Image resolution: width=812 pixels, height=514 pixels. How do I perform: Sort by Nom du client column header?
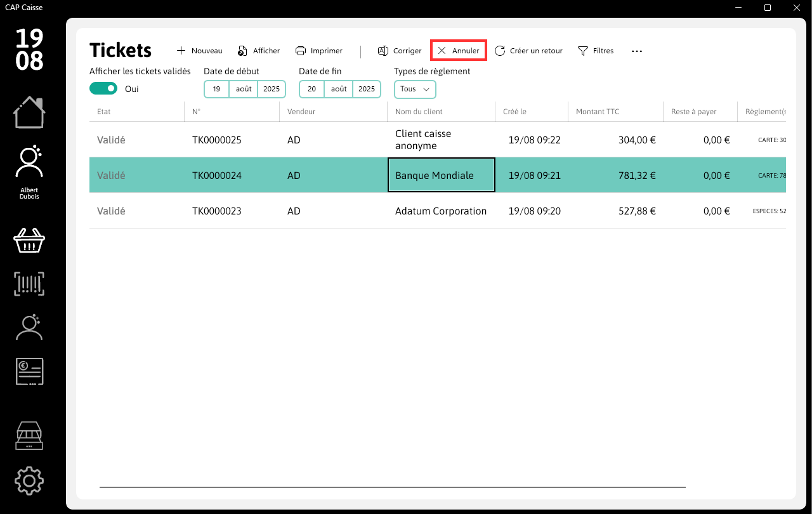442,112
